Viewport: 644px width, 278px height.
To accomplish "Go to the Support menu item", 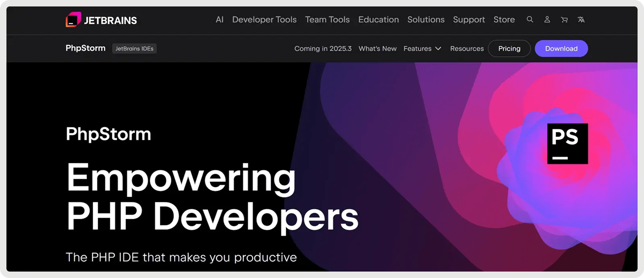I will pos(469,19).
